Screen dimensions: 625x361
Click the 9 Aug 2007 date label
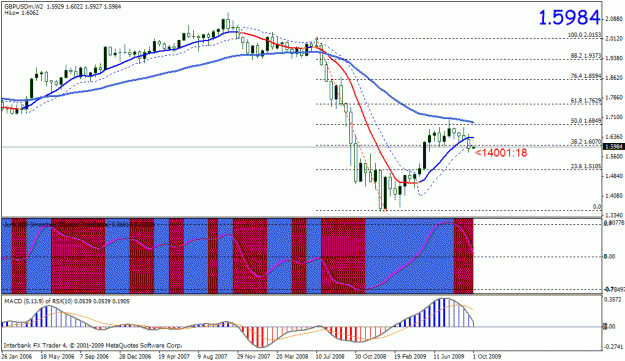[x=212, y=356]
